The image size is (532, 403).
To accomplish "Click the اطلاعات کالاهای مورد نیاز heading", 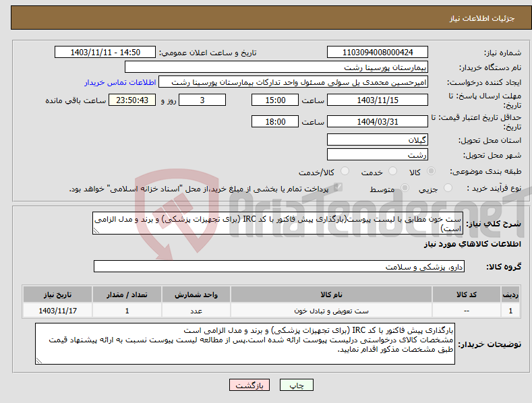I will point(472,244).
